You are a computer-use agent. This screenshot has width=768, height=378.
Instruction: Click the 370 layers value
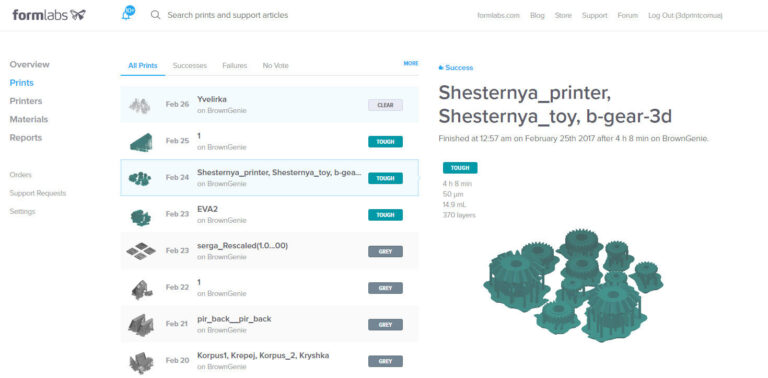tap(459, 215)
